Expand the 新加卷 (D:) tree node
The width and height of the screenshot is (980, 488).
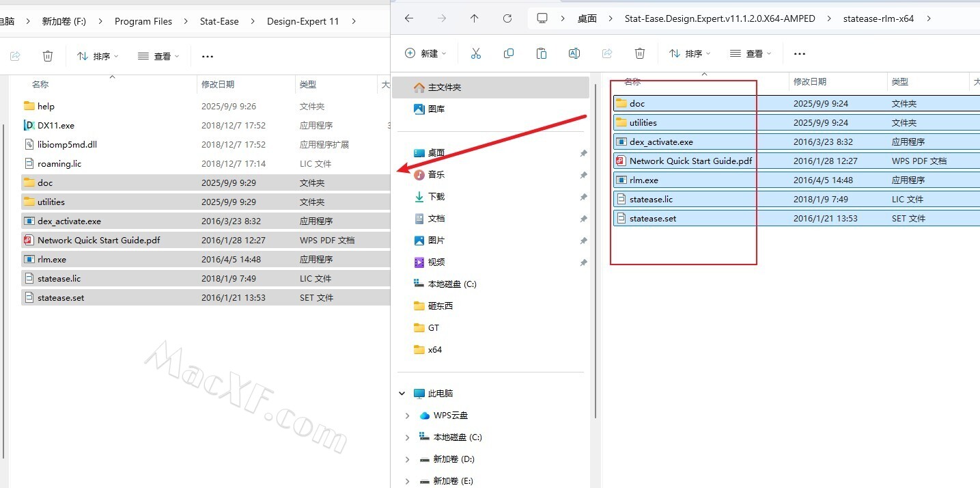tap(408, 459)
